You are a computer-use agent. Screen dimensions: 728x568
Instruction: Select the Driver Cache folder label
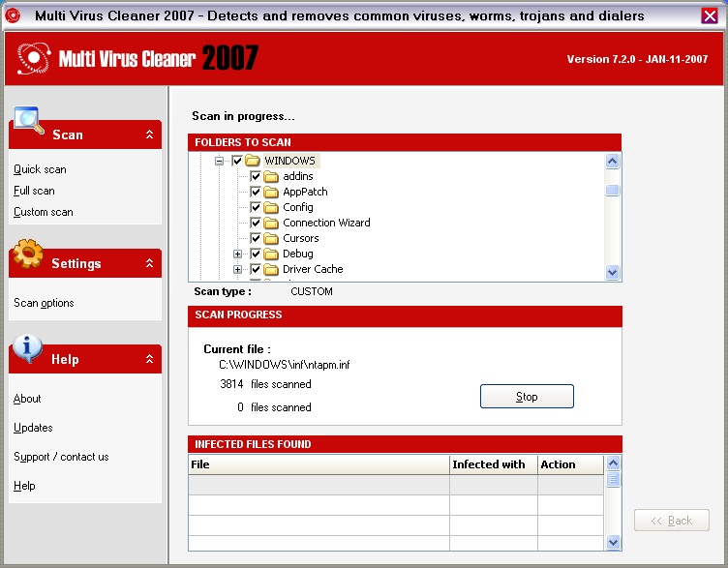[313, 269]
